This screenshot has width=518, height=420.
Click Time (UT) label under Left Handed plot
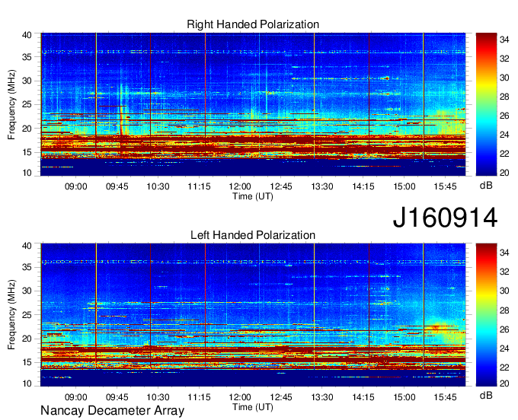[x=253, y=407]
